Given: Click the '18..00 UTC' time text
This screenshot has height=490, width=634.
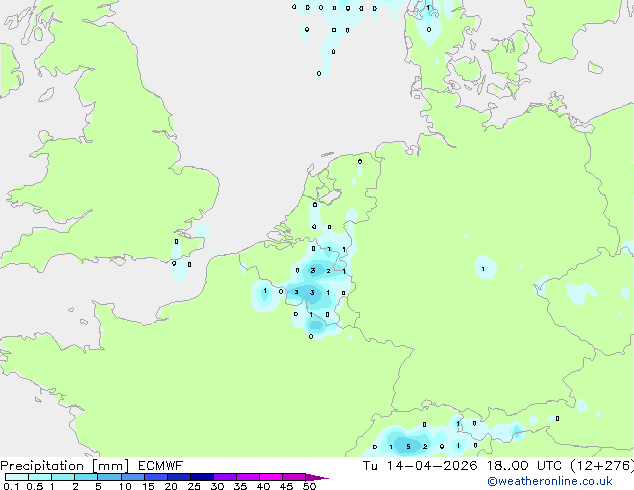Looking at the screenshot, I should (x=524, y=466).
